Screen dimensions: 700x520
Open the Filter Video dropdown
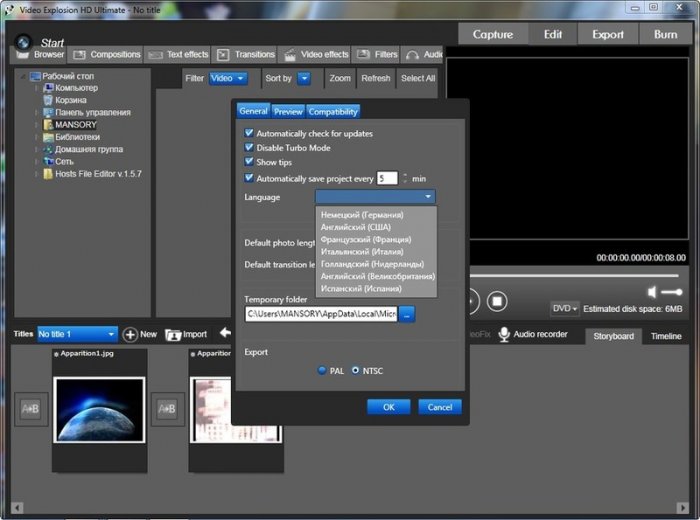(228, 78)
